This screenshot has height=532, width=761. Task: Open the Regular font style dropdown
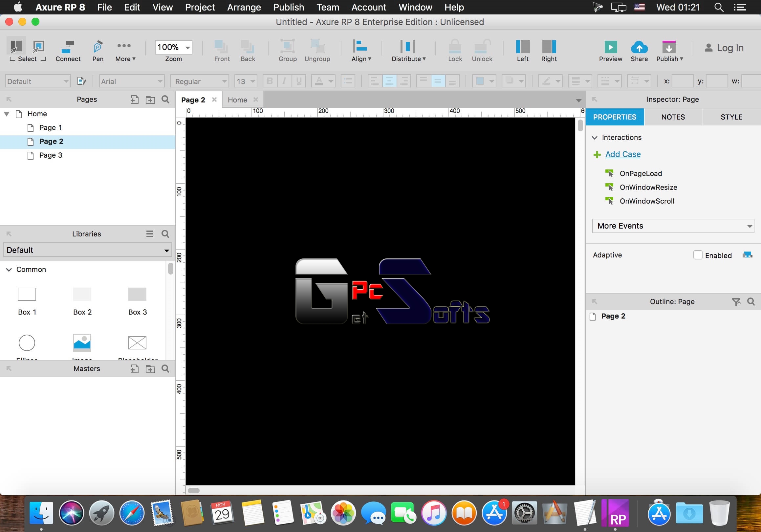[x=199, y=81]
